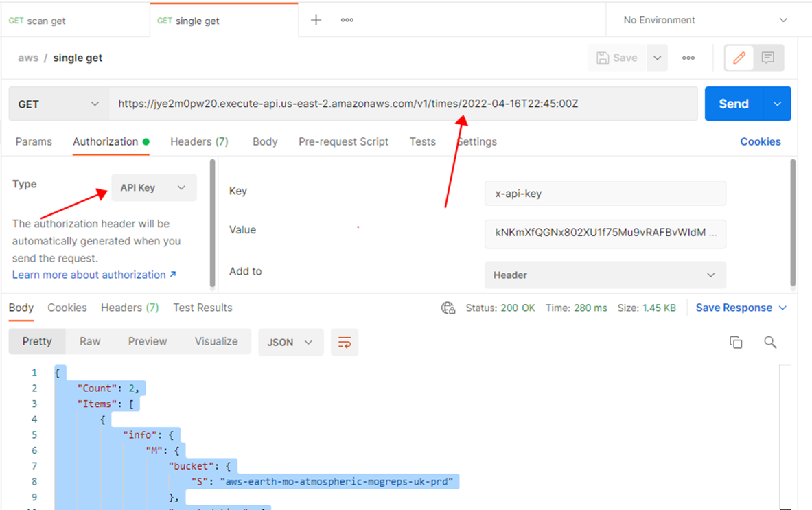The height and width of the screenshot is (510, 812).
Task: Expand the Save Response menu
Action: (x=741, y=308)
